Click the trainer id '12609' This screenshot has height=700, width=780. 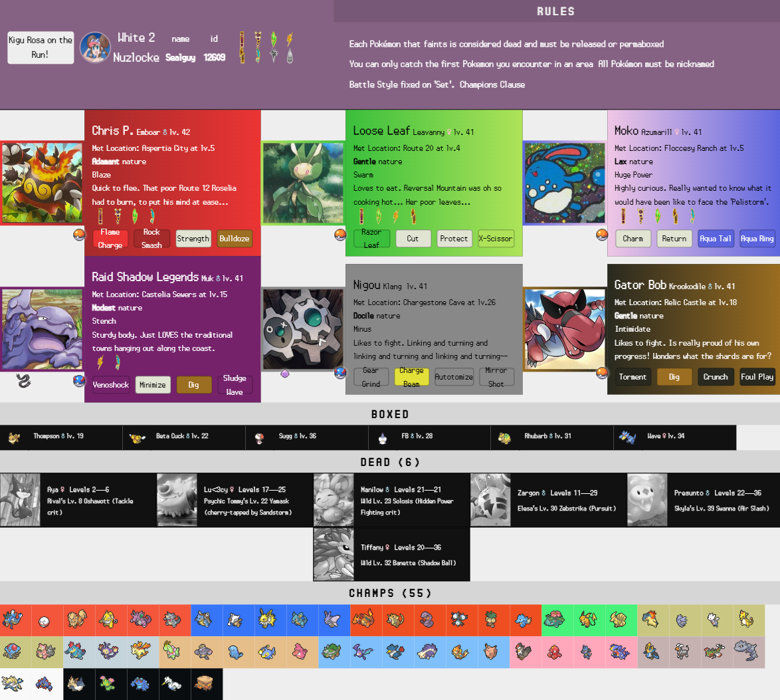(x=215, y=58)
